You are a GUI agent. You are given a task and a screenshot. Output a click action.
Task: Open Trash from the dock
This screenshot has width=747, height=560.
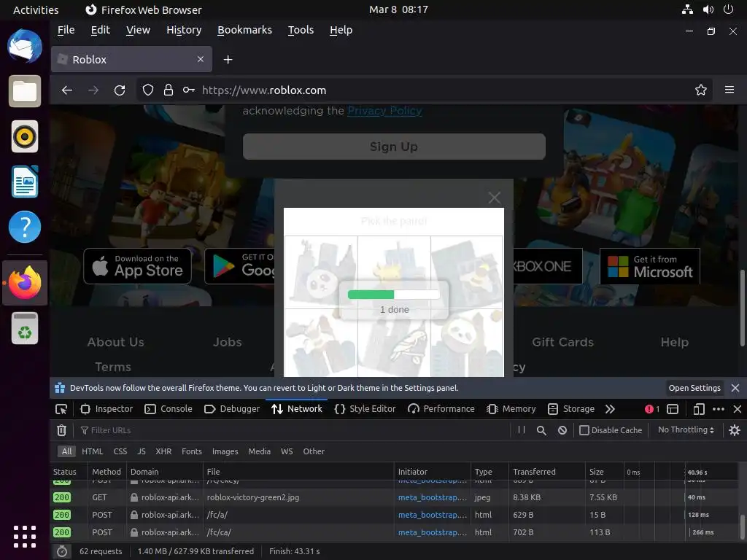[x=25, y=328]
